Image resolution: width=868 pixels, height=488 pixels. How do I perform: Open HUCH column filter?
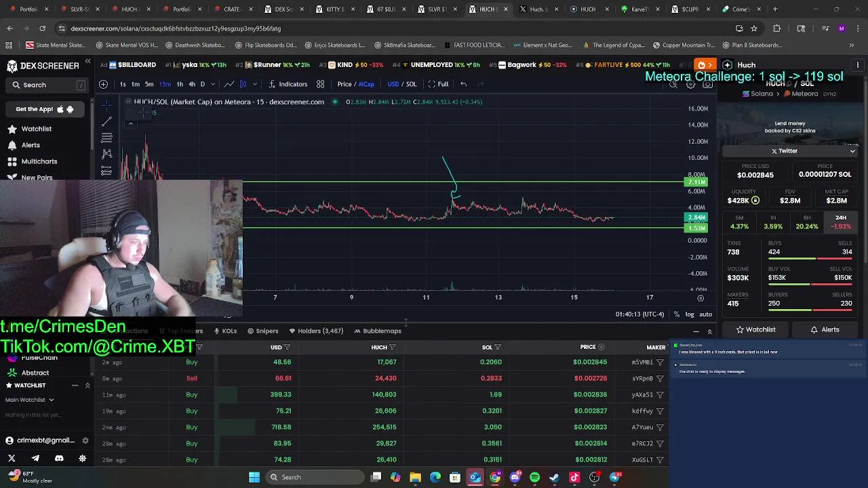pos(392,347)
